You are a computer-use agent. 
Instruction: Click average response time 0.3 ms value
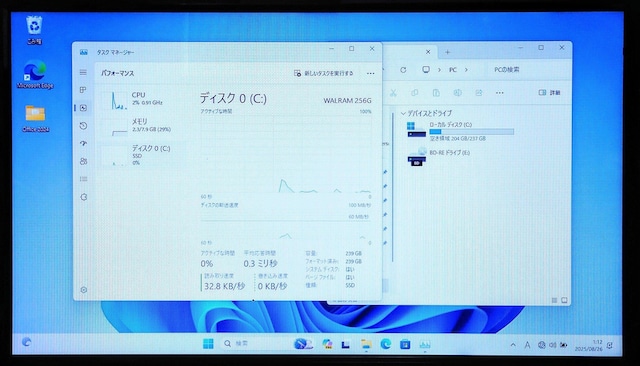[260, 264]
